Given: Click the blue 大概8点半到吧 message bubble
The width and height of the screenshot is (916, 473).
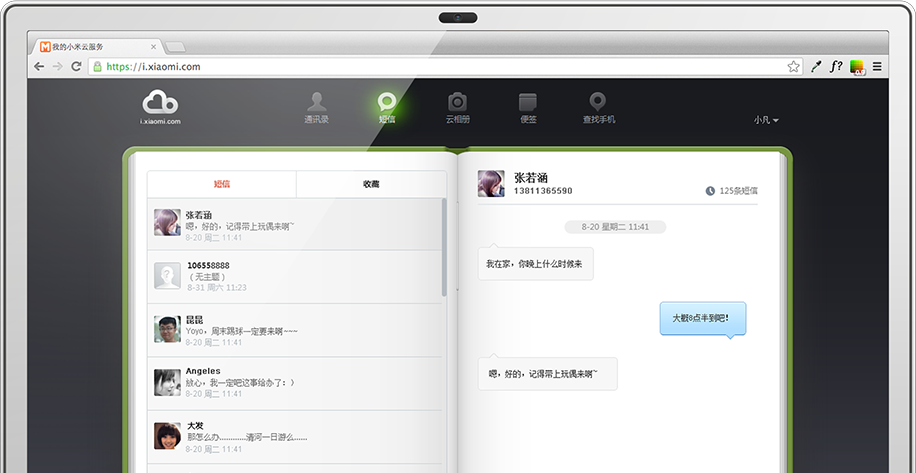Looking at the screenshot, I should [x=702, y=318].
